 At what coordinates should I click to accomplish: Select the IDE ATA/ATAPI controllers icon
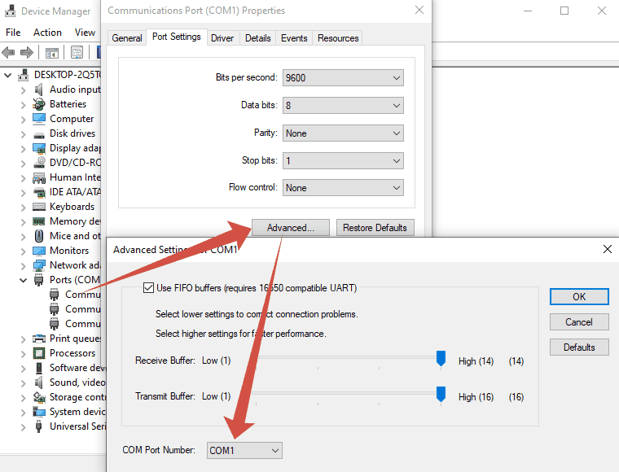click(x=39, y=193)
